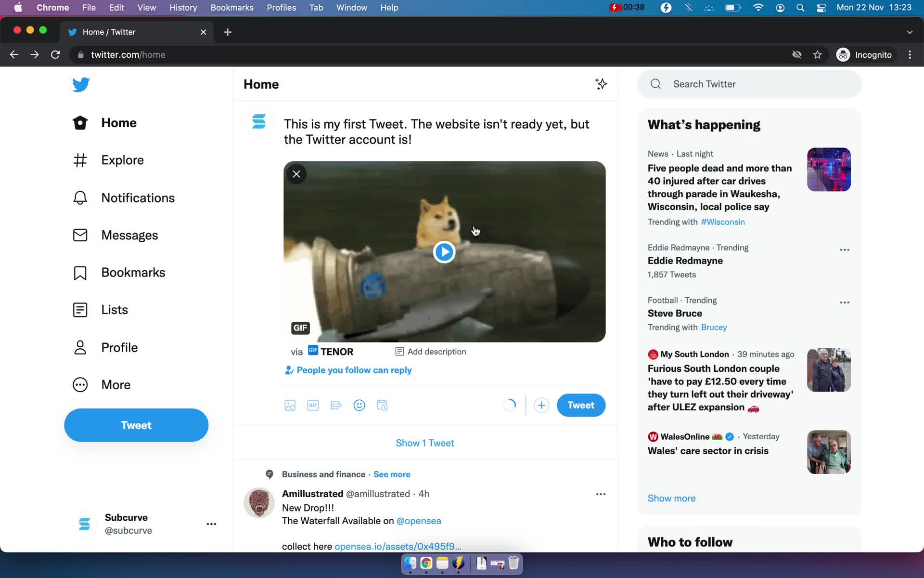The height and width of the screenshot is (578, 924).
Task: Open Finder from the Dock
Action: 410,563
